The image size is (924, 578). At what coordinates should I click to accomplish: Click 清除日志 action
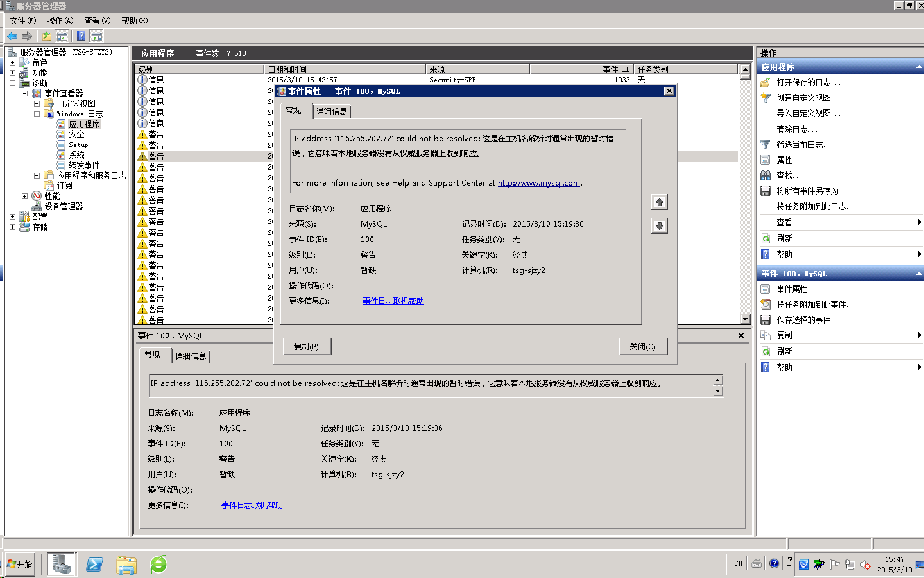coord(796,129)
